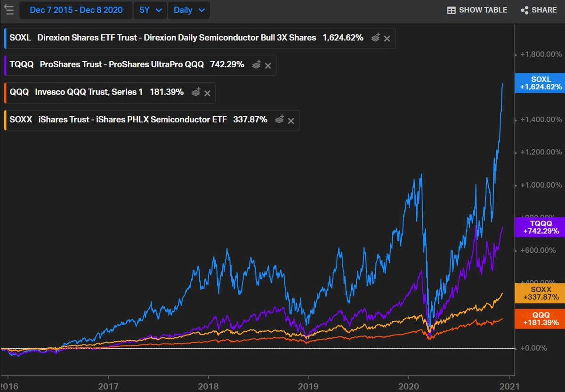Click the purple TQQQ +742.29% axis tag
Screen dimensions: 565x392
(x=541, y=227)
